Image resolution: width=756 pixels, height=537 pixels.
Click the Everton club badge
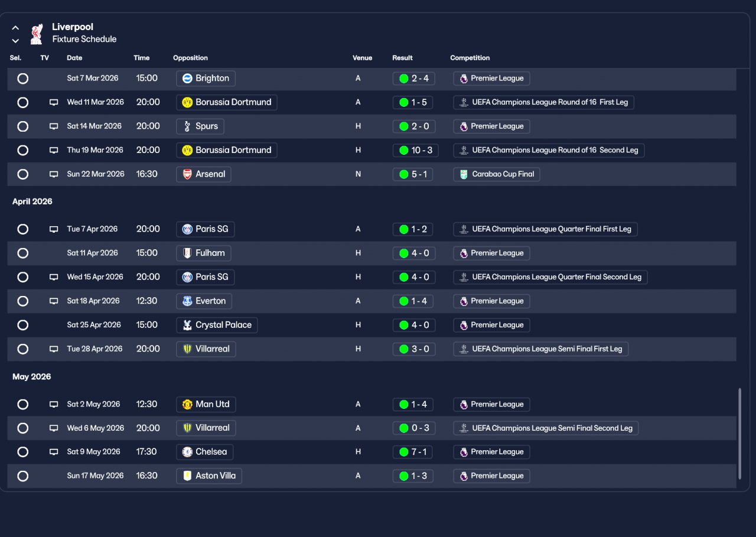(187, 301)
